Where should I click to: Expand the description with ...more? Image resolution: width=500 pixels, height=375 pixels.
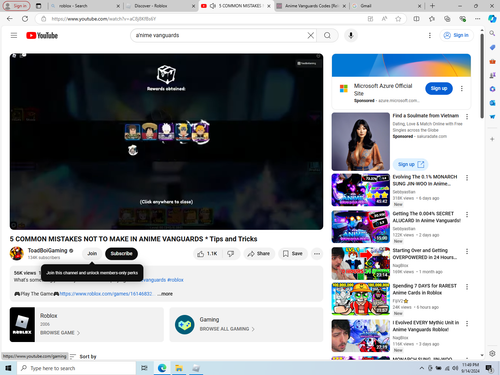pos(165,294)
